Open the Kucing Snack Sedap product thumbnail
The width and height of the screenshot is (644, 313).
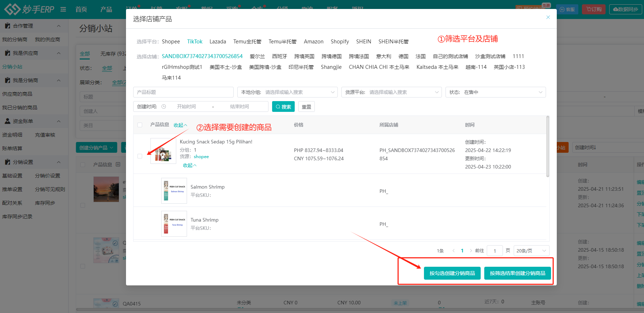pyautogui.click(x=163, y=151)
